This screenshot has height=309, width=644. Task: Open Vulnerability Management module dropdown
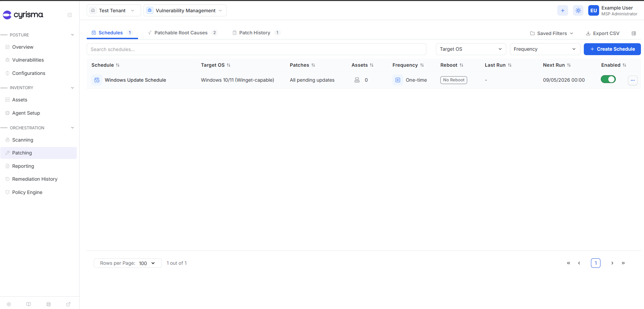pyautogui.click(x=185, y=11)
